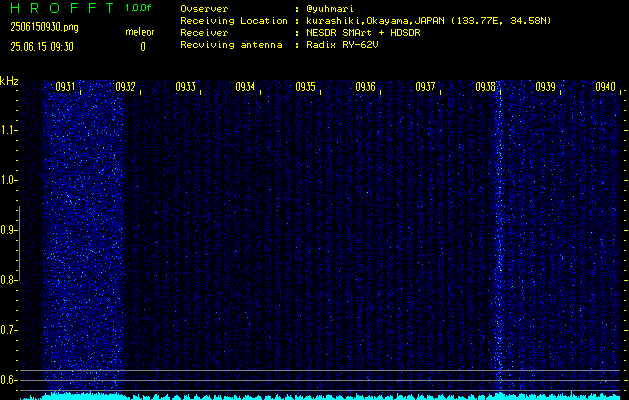Image resolution: width=629 pixels, height=400 pixels.
Task: Click the 0932 time marker
Action: coord(125,87)
